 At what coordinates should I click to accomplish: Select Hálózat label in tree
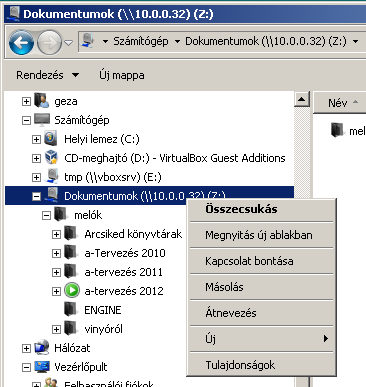tap(72, 348)
